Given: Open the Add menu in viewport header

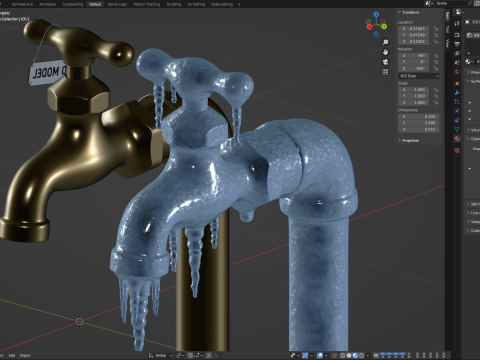Looking at the screenshot, I should point(12,355).
